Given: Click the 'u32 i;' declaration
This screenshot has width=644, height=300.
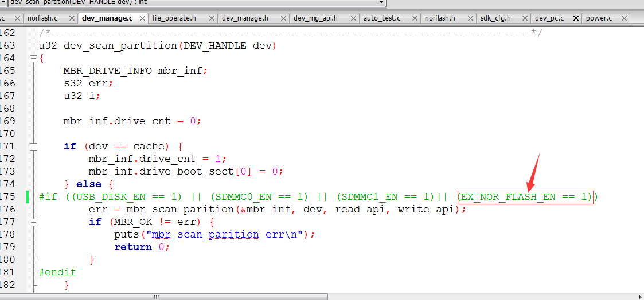Looking at the screenshot, I should (x=82, y=96).
